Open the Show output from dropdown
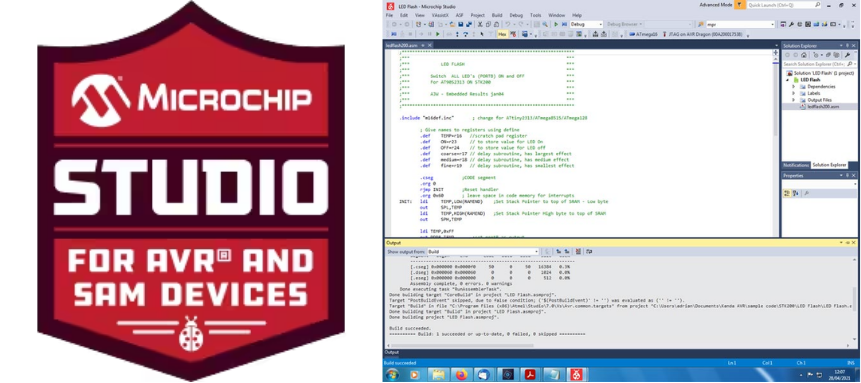 tap(484, 252)
